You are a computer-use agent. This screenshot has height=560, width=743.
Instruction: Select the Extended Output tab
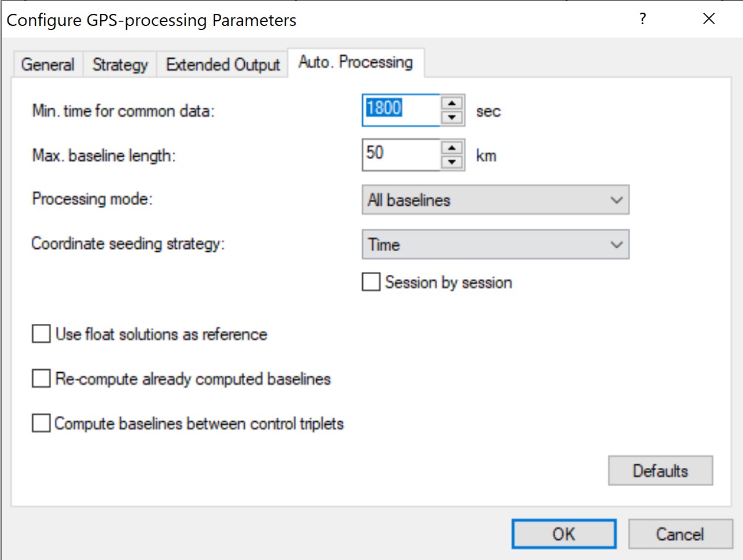(223, 65)
